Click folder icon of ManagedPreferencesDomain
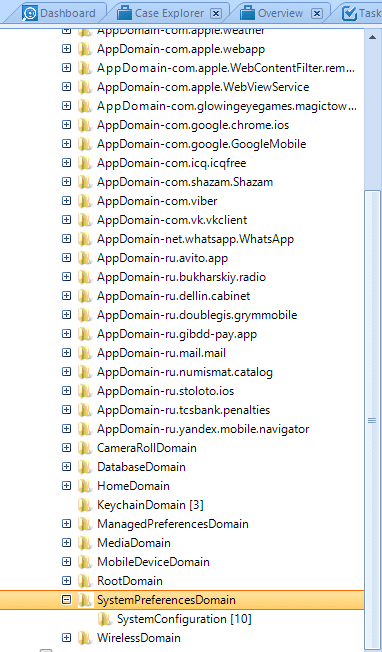Image resolution: width=382 pixels, height=652 pixels. (84, 524)
